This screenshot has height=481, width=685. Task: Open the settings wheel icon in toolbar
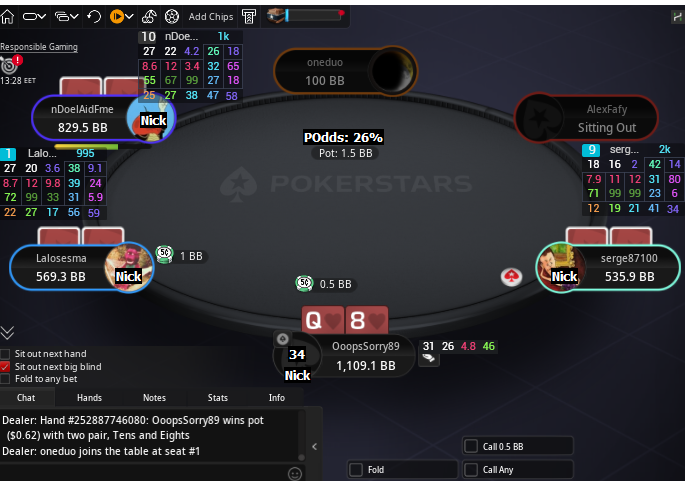pyautogui.click(x=172, y=17)
